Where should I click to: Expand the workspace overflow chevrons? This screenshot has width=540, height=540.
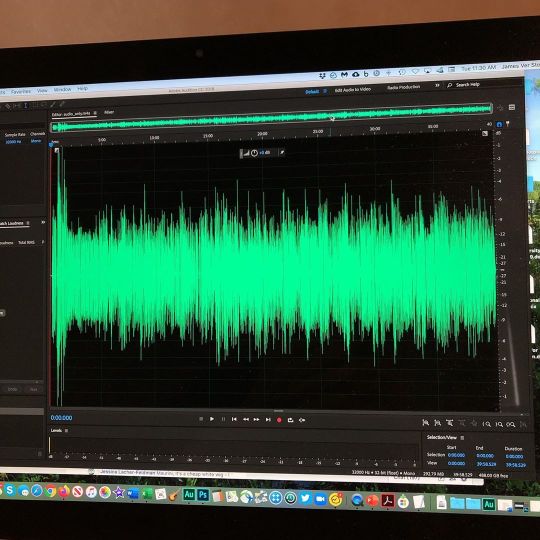click(x=437, y=85)
